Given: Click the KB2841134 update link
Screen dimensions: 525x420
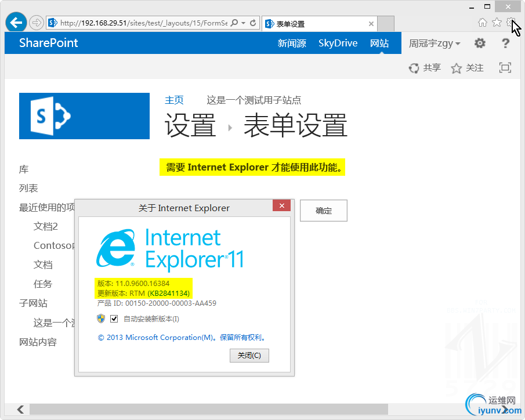Looking at the screenshot, I should click(x=168, y=294).
